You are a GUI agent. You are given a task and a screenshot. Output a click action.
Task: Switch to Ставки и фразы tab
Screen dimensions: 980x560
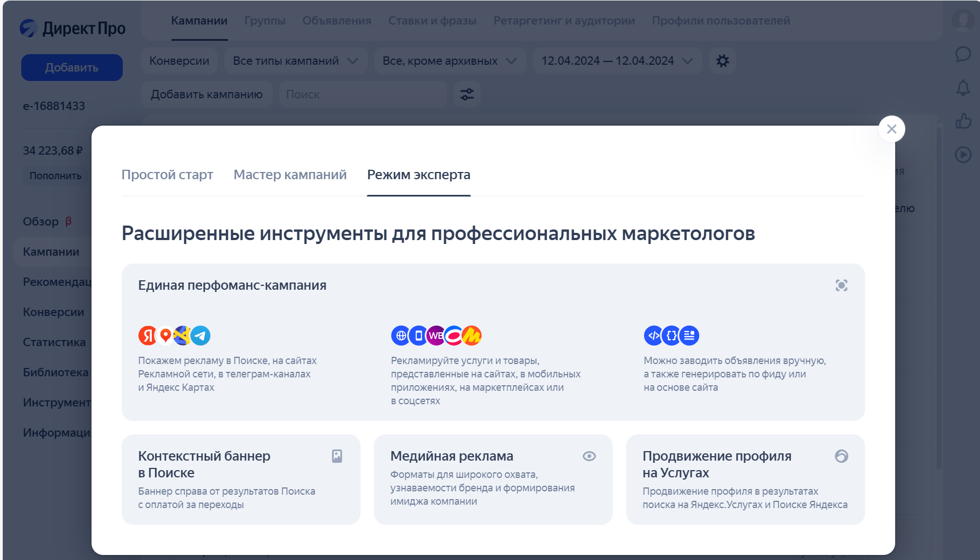pyautogui.click(x=432, y=21)
